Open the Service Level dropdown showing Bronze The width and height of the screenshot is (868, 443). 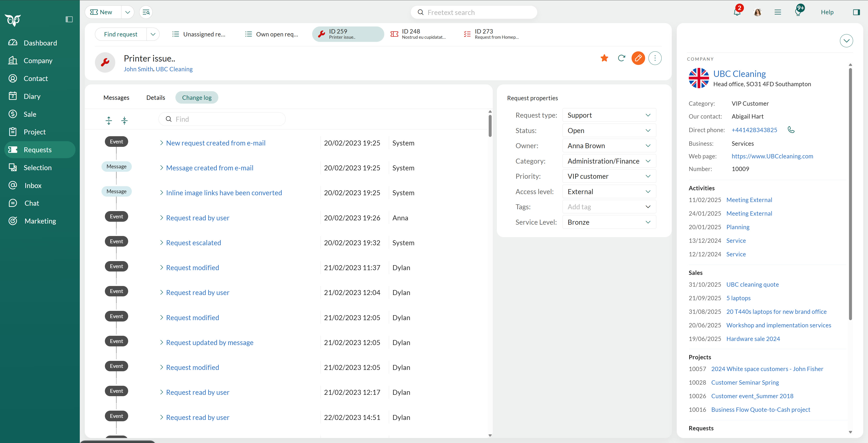click(x=609, y=222)
